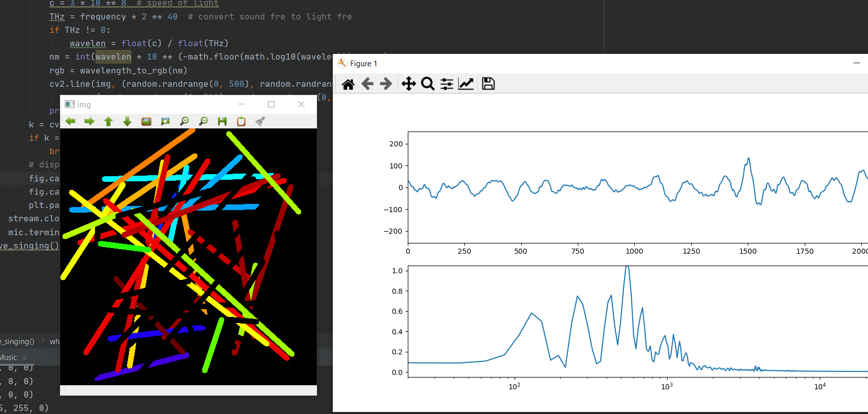The image size is (868, 414).
Task: Go forward to next view in Figure 1
Action: pyautogui.click(x=386, y=84)
